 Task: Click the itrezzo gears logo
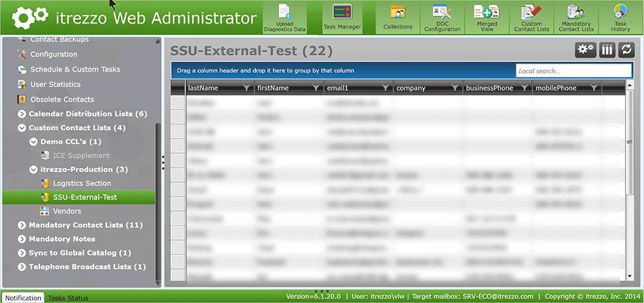(30, 17)
